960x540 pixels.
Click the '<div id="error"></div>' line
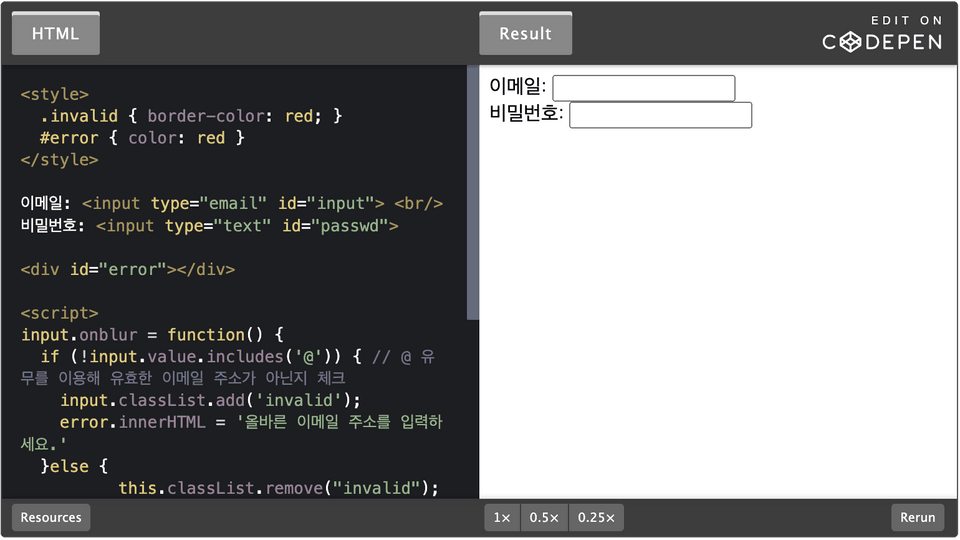pos(127,270)
